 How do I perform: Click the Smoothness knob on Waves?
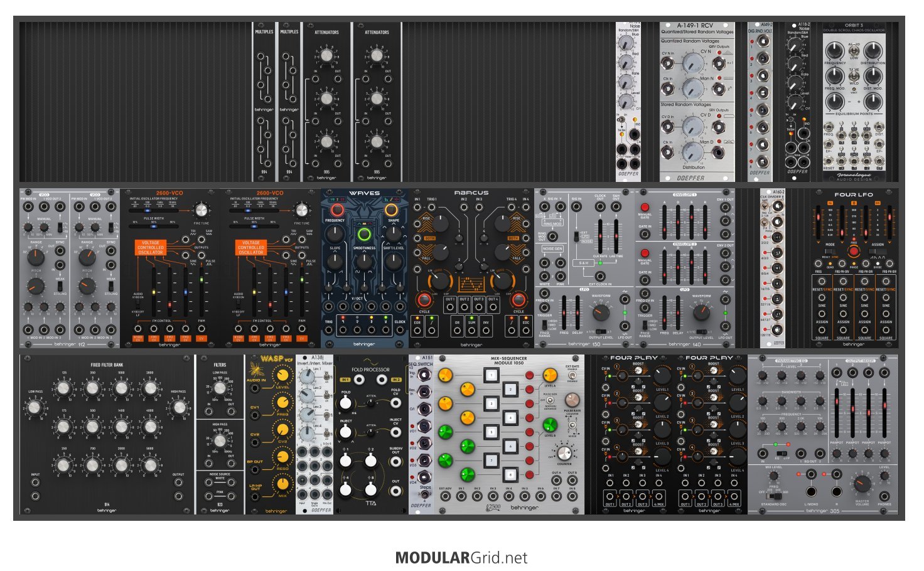(364, 260)
